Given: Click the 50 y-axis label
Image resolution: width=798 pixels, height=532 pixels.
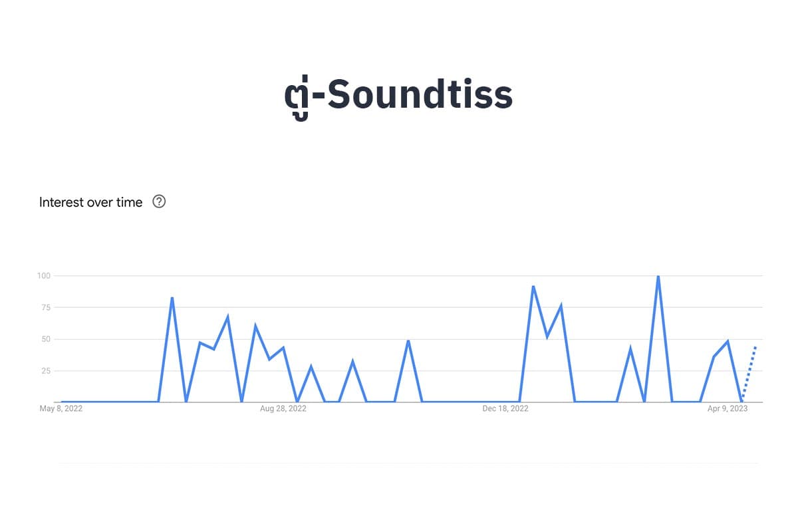Looking at the screenshot, I should click(x=47, y=339).
